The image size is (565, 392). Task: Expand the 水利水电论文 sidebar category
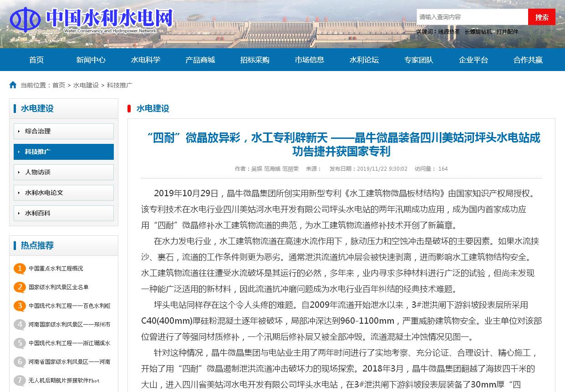click(64, 193)
